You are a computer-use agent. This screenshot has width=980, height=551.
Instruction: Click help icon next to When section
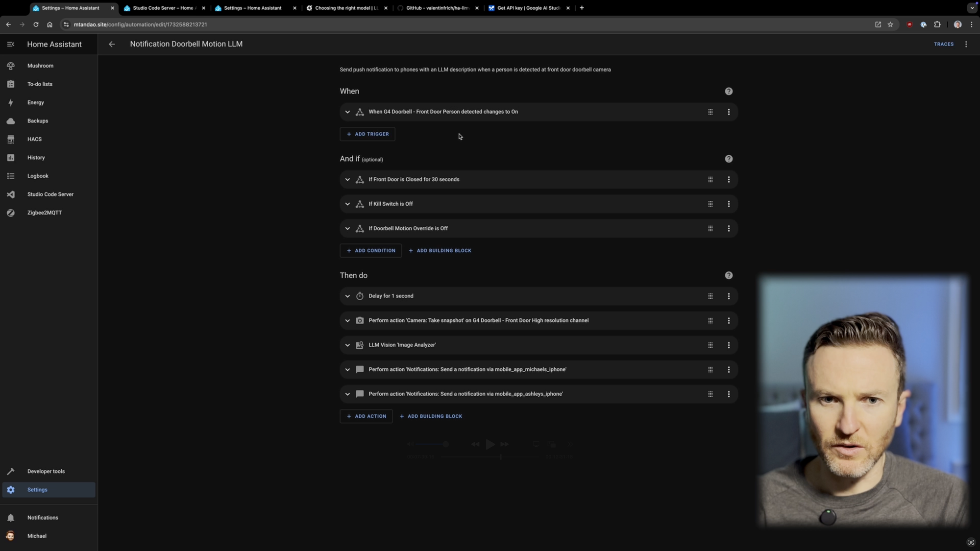click(x=729, y=92)
